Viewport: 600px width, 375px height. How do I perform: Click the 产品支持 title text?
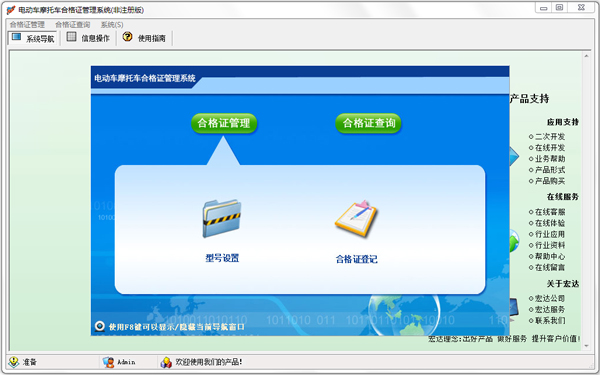click(x=530, y=99)
